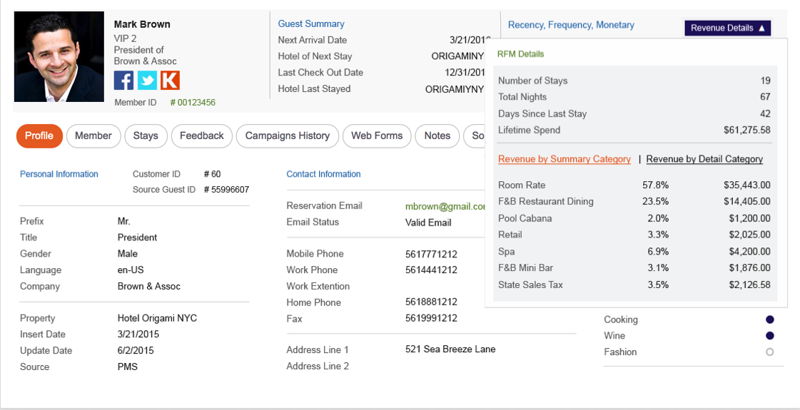Open the Notes tab
The height and width of the screenshot is (410, 800).
pyautogui.click(x=437, y=136)
